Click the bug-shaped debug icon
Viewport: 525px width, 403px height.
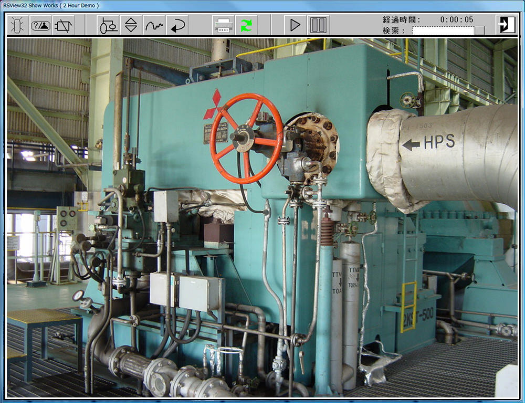click(x=17, y=25)
